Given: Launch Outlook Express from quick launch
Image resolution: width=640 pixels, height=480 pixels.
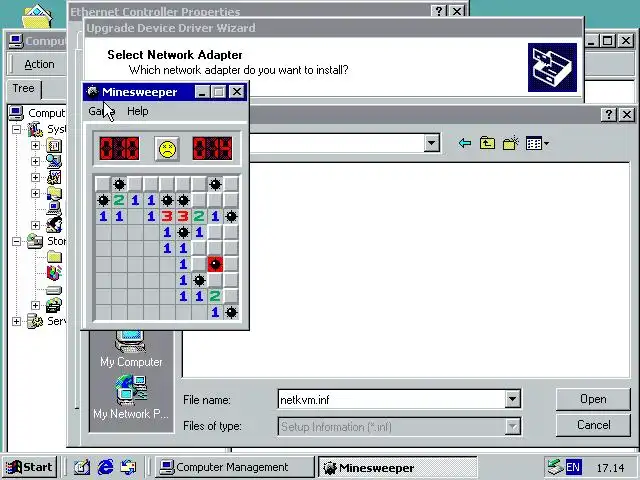Looking at the screenshot, I should (x=129, y=467).
